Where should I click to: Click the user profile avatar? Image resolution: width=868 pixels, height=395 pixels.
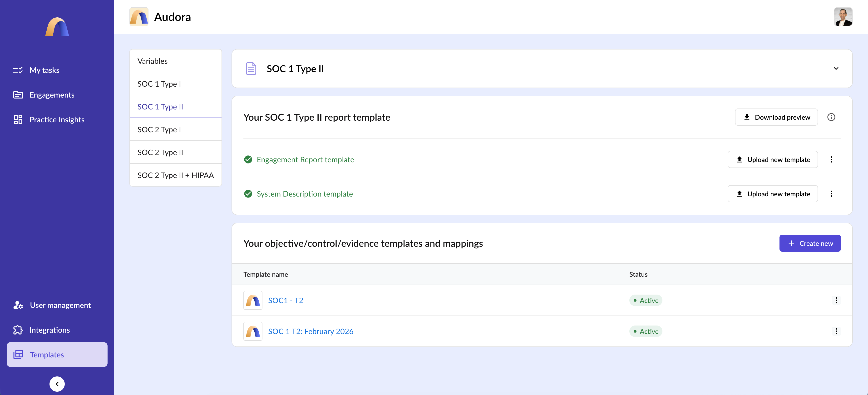(x=843, y=16)
